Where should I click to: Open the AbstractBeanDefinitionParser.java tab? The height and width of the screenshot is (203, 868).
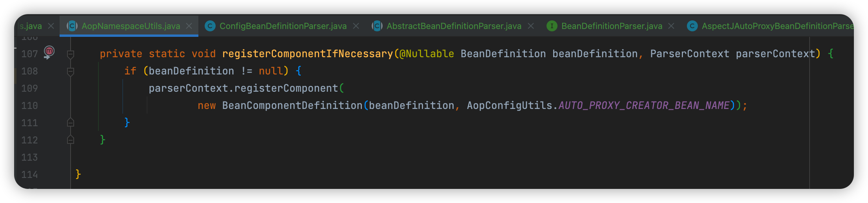(454, 26)
